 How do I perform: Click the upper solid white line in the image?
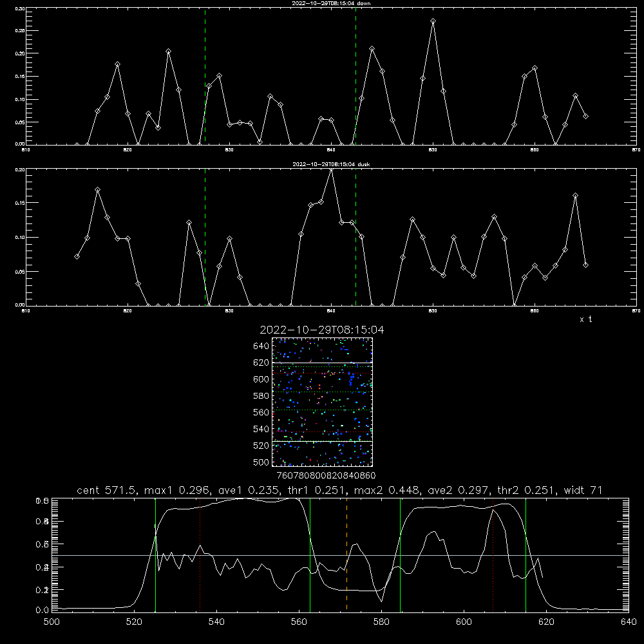tap(322, 363)
